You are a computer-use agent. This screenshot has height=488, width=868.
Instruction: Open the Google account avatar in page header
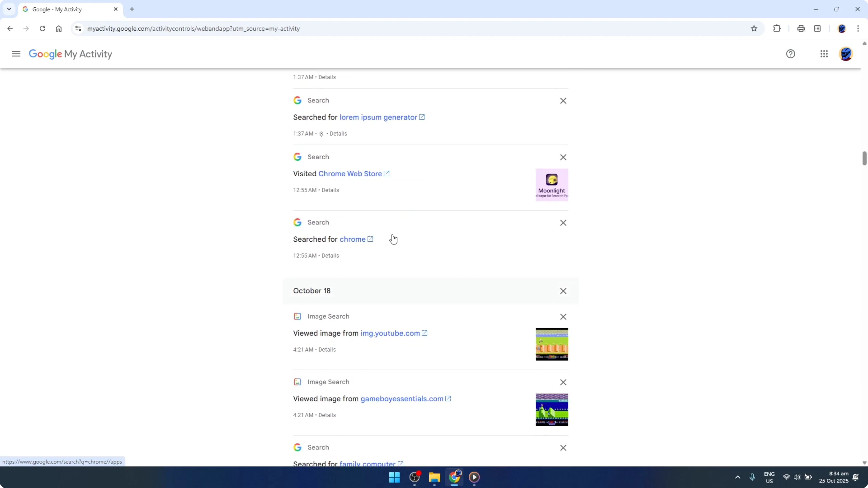point(846,54)
